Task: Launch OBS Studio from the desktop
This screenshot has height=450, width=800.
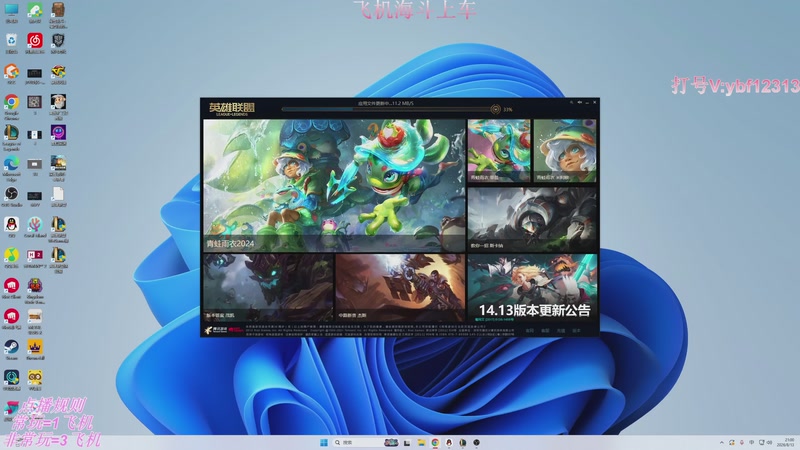Action: click(11, 194)
